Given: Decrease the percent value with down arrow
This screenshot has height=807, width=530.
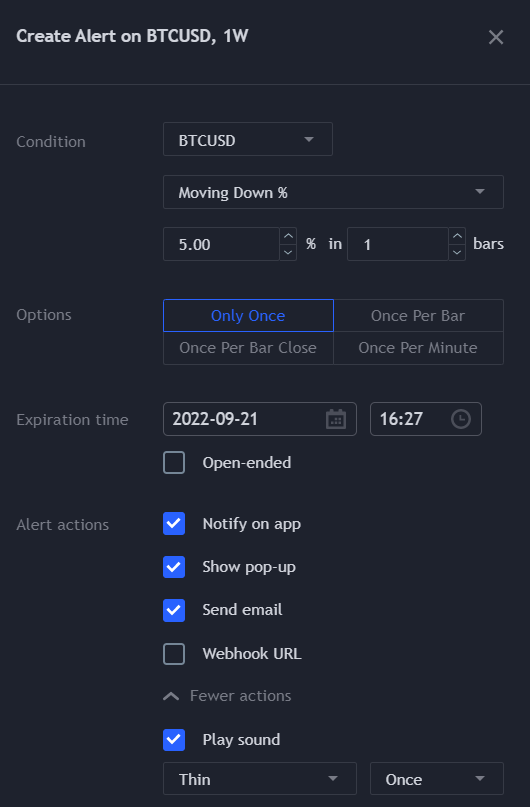Looking at the screenshot, I should pos(288,252).
